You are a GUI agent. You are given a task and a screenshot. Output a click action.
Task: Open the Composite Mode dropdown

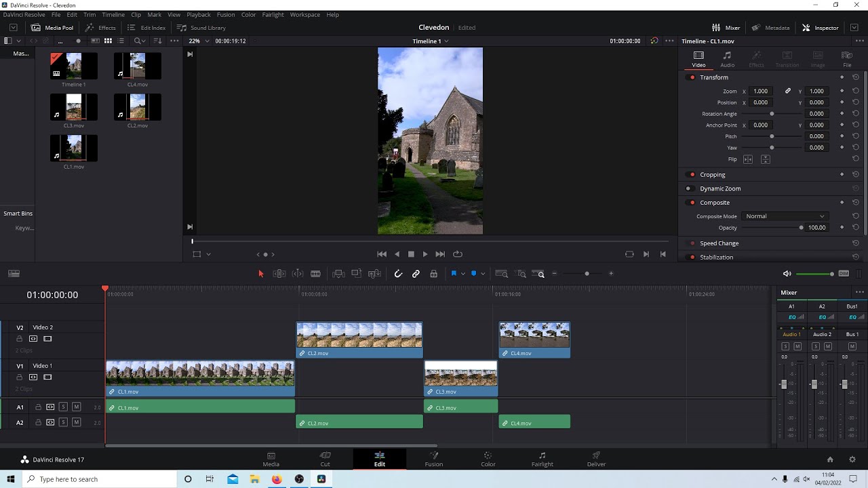pos(785,216)
